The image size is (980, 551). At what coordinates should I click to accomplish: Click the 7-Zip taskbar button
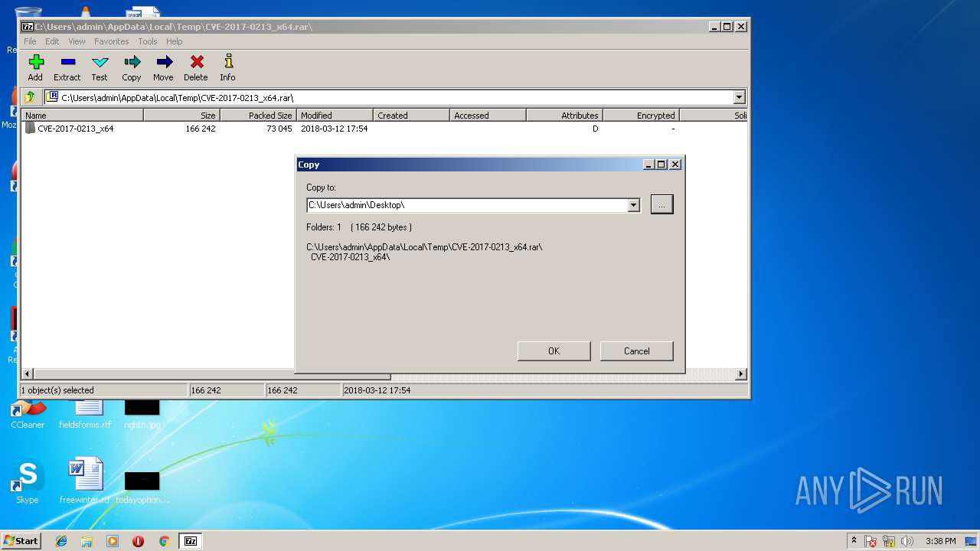(191, 541)
